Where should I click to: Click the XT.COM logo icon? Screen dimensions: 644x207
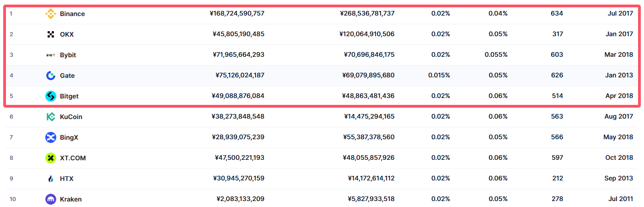coord(51,158)
